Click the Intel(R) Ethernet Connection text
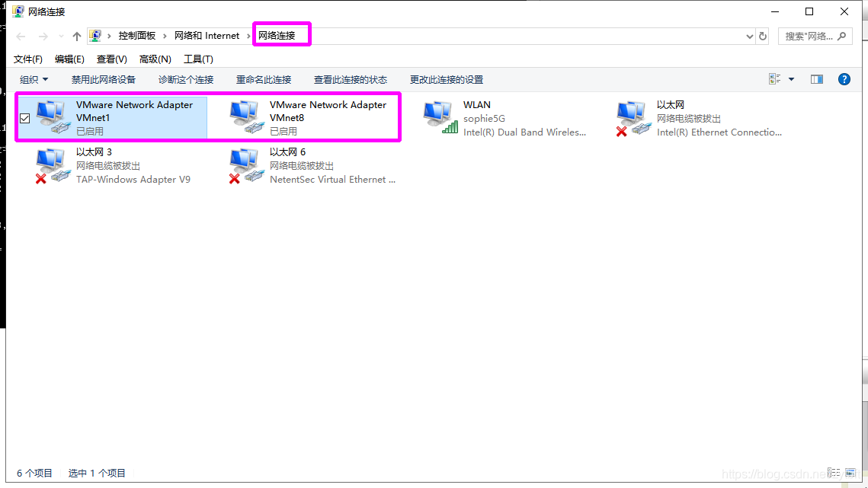Screen dimensions: 868x488 pyautogui.click(x=719, y=132)
